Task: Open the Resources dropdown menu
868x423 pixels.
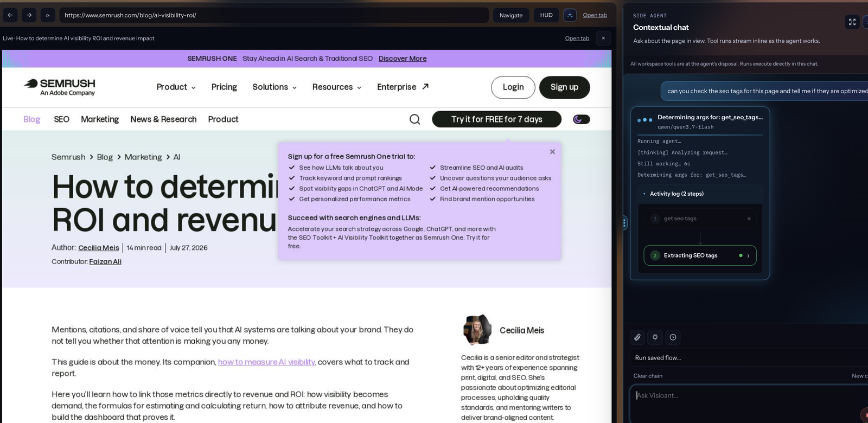Action: [337, 87]
